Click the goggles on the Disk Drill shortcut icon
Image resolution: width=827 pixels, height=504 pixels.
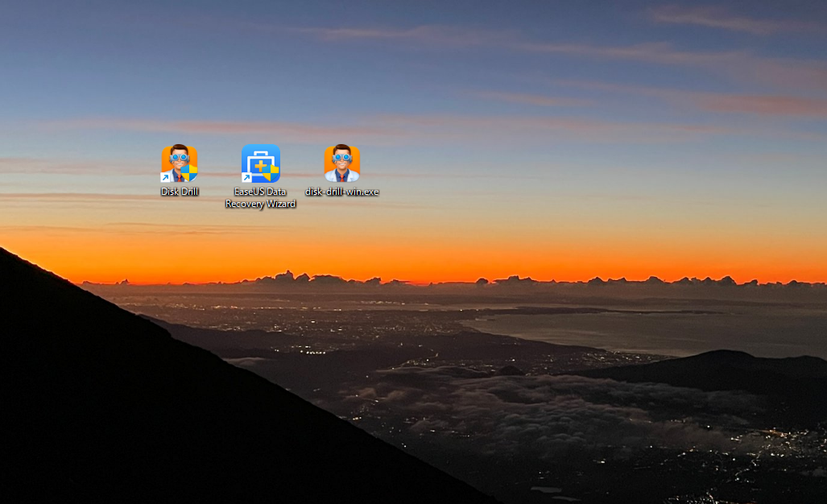pyautogui.click(x=180, y=157)
